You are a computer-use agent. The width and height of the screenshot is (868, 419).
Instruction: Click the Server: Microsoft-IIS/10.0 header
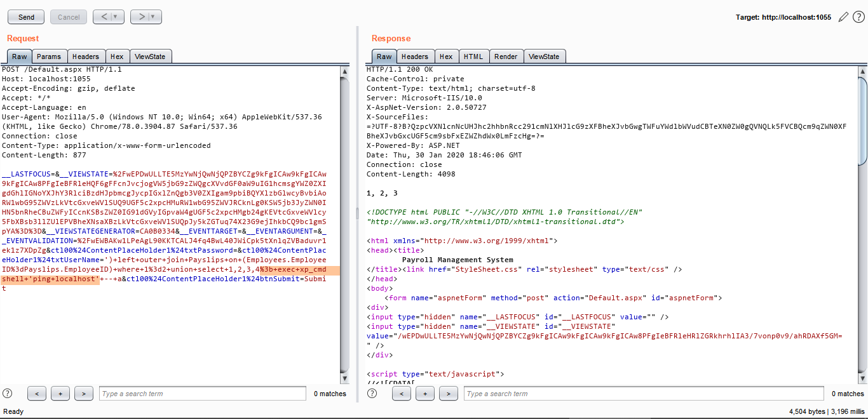(x=424, y=98)
